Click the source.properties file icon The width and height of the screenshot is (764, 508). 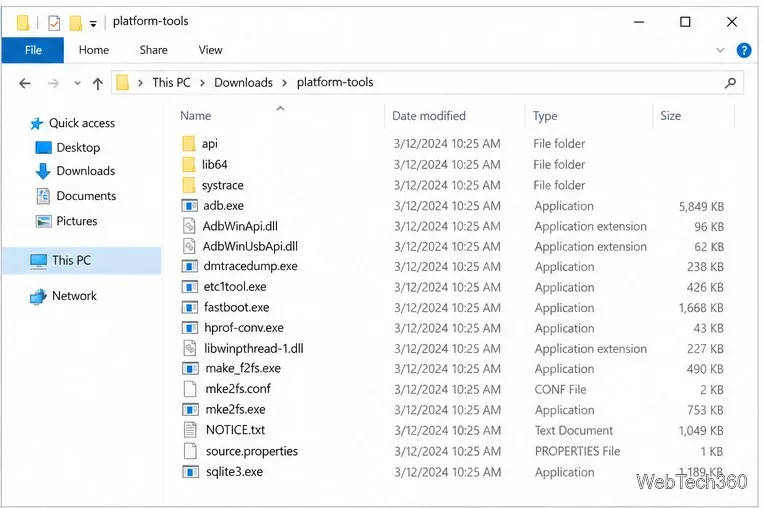pyautogui.click(x=190, y=451)
